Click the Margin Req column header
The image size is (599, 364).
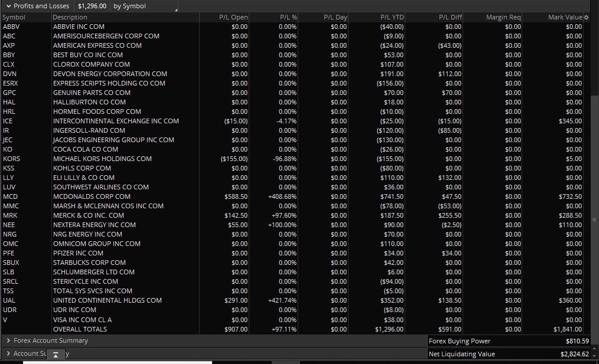click(503, 17)
